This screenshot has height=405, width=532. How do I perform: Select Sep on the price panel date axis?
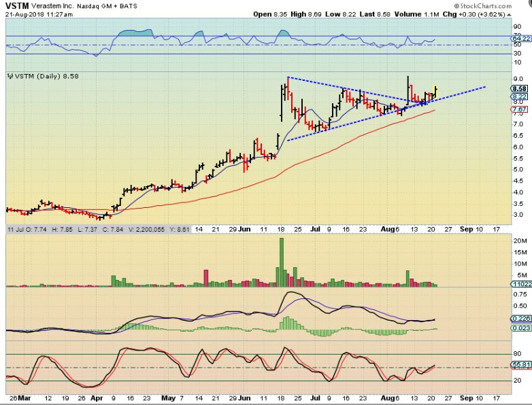(x=466, y=230)
